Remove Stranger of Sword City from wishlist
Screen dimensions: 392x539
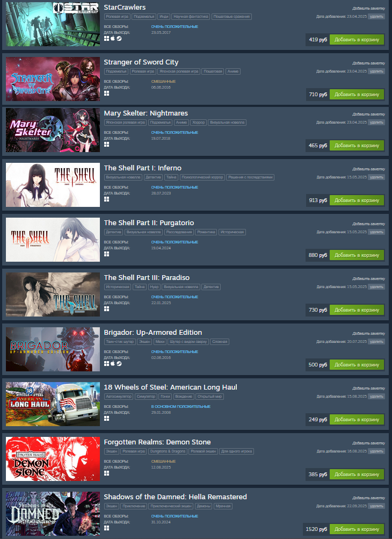[376, 71]
